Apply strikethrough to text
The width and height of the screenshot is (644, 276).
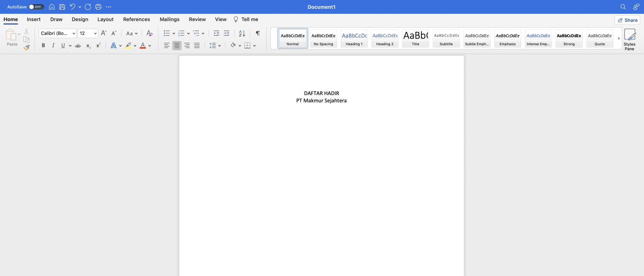pyautogui.click(x=78, y=45)
